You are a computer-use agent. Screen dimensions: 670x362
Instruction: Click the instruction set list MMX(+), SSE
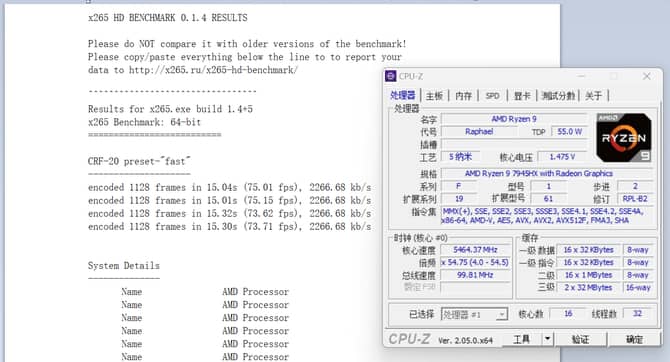pos(547,216)
